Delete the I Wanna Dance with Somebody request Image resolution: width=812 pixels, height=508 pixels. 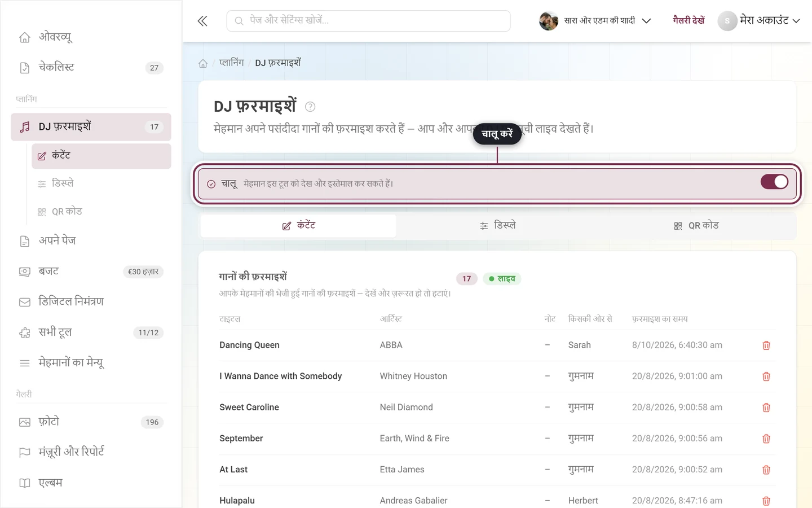coord(766,376)
